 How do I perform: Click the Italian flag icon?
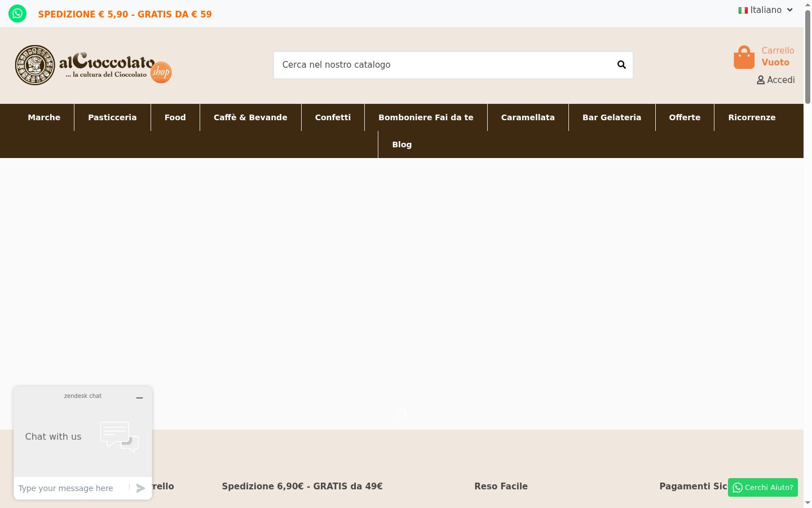click(743, 10)
